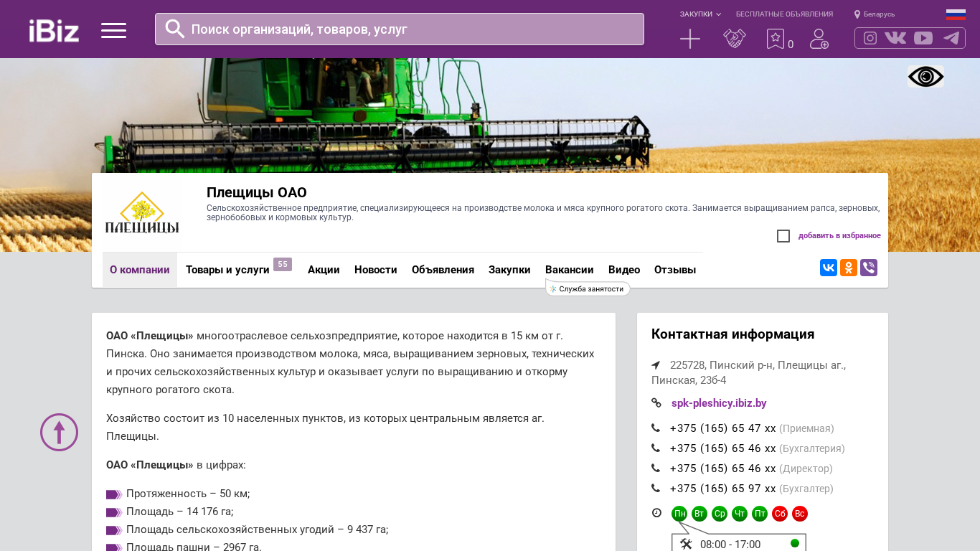
Task: Open the handshake partnership icon
Action: (x=734, y=39)
